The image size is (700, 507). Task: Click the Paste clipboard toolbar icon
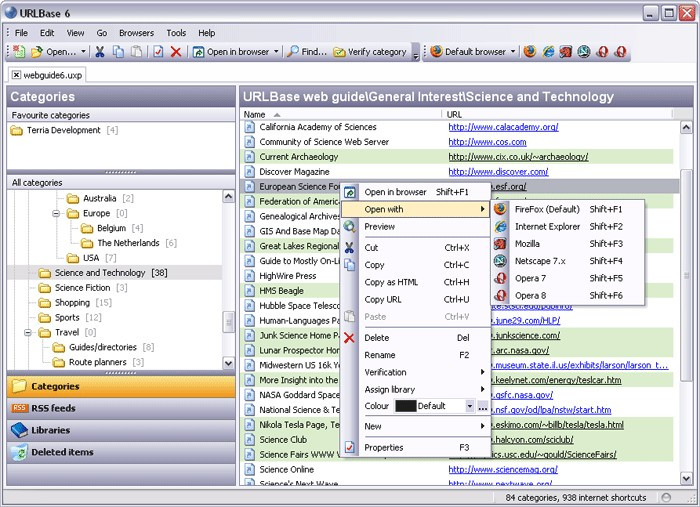[x=137, y=52]
